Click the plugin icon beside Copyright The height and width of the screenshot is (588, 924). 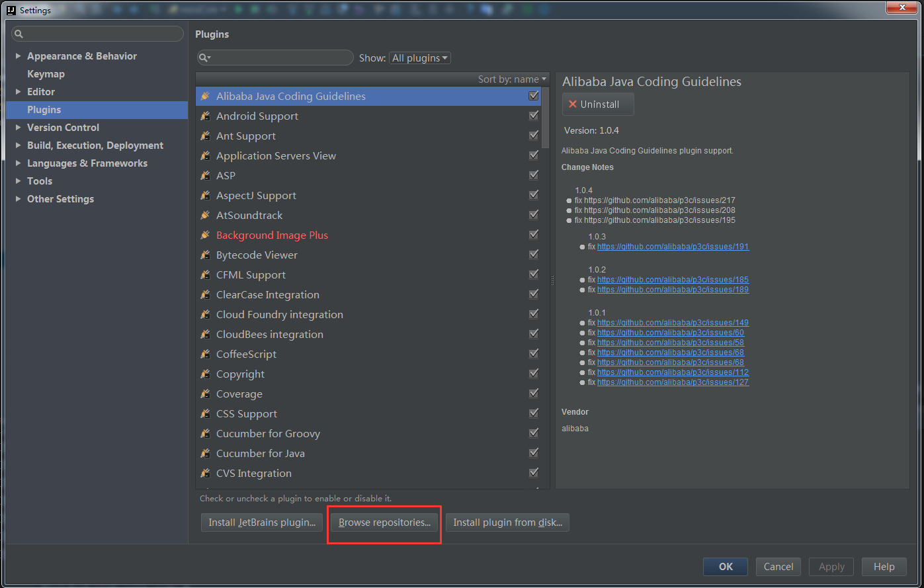[x=205, y=374]
